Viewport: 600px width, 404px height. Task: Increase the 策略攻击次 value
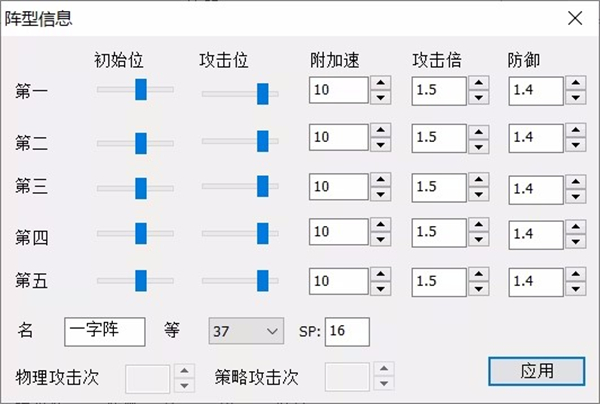pos(384,369)
